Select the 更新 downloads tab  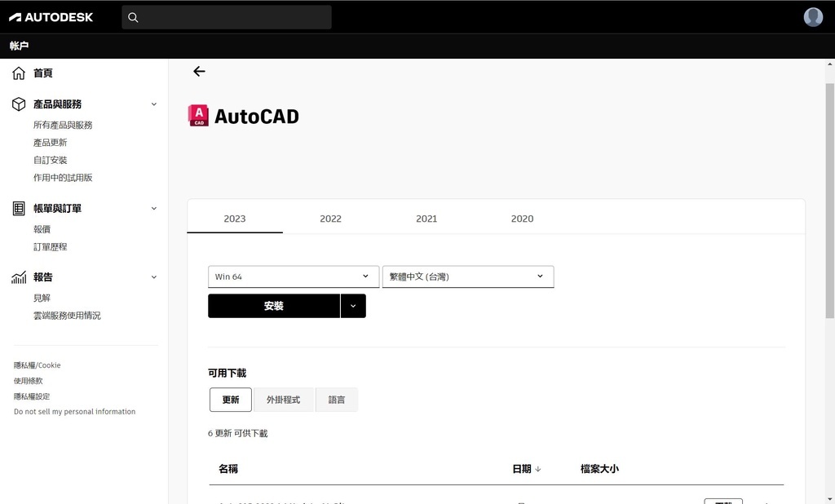[x=231, y=400]
